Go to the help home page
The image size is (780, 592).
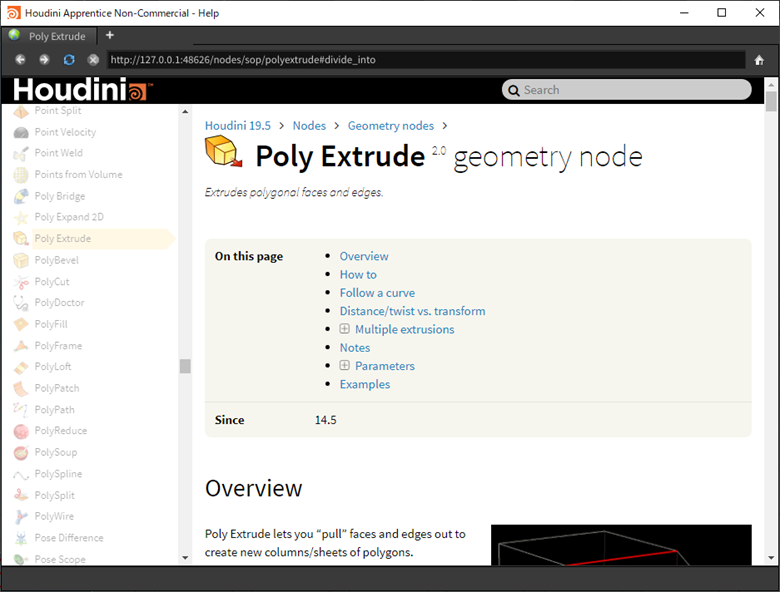click(x=759, y=60)
